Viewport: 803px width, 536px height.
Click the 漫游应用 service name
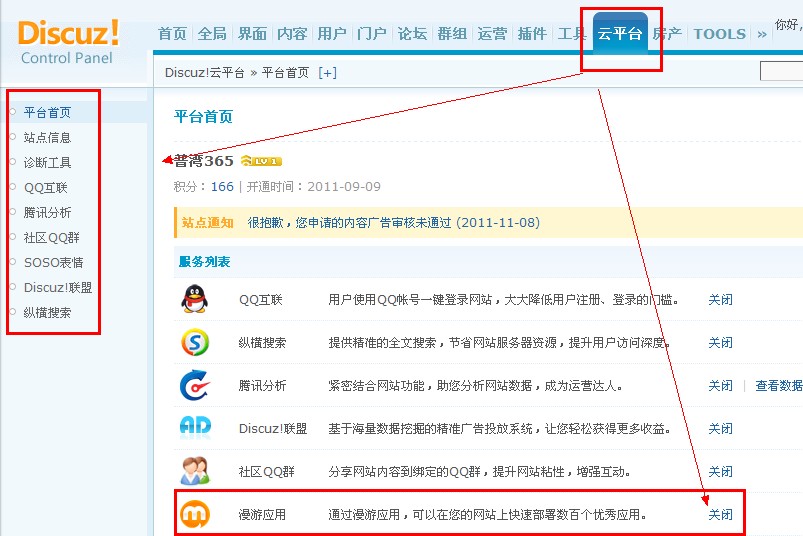[x=262, y=514]
